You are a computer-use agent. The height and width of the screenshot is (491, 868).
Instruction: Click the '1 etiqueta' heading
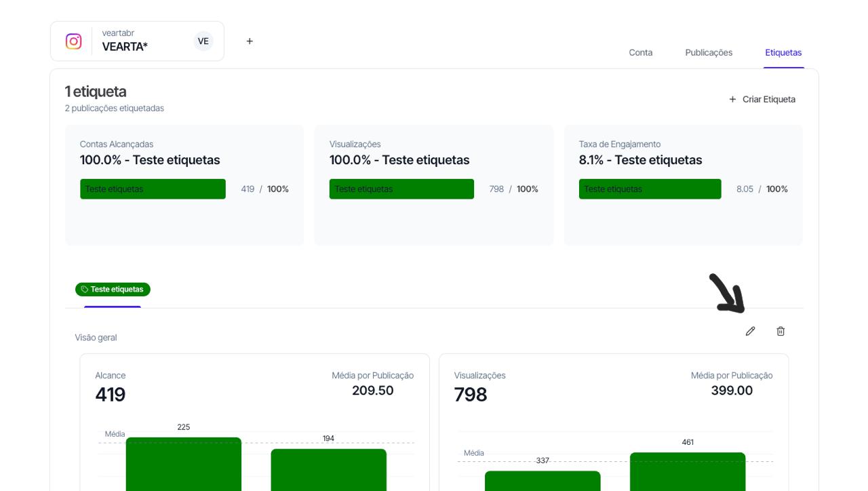coord(96,92)
